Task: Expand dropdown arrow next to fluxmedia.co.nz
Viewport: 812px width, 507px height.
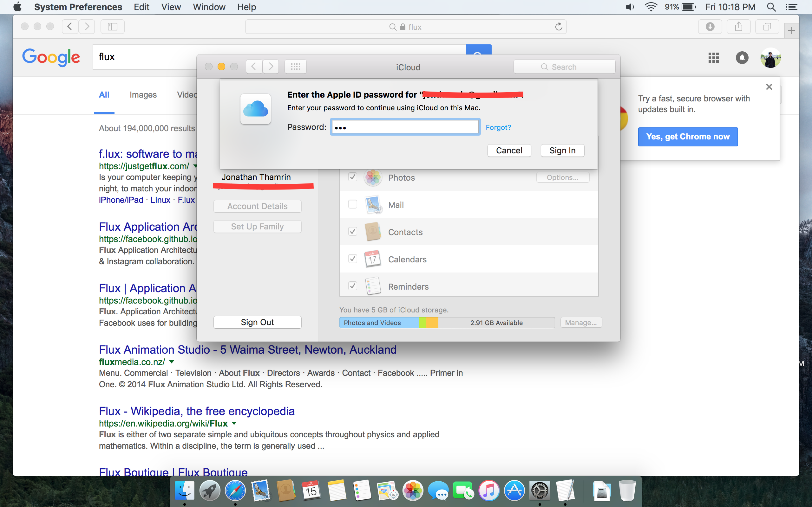Action: click(172, 362)
